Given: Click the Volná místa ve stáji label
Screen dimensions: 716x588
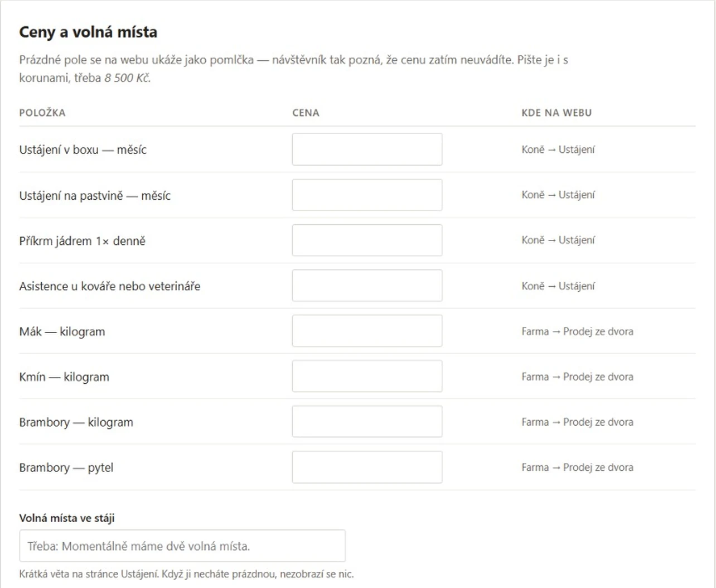Looking at the screenshot, I should point(67,518).
